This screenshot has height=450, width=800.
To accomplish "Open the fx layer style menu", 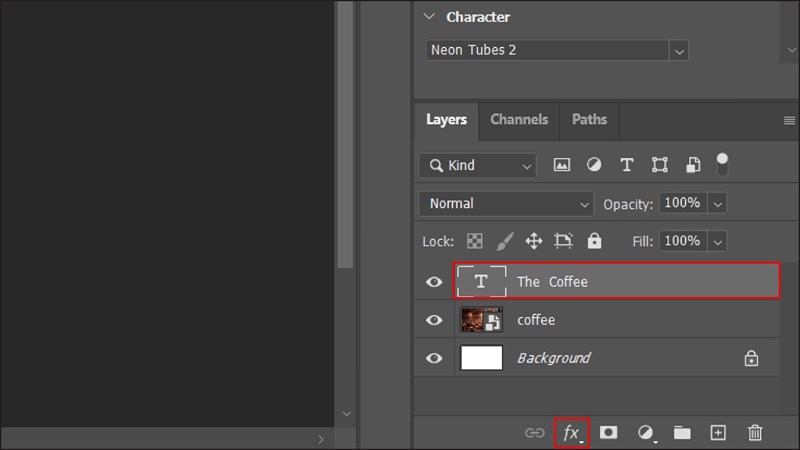I will pyautogui.click(x=572, y=433).
